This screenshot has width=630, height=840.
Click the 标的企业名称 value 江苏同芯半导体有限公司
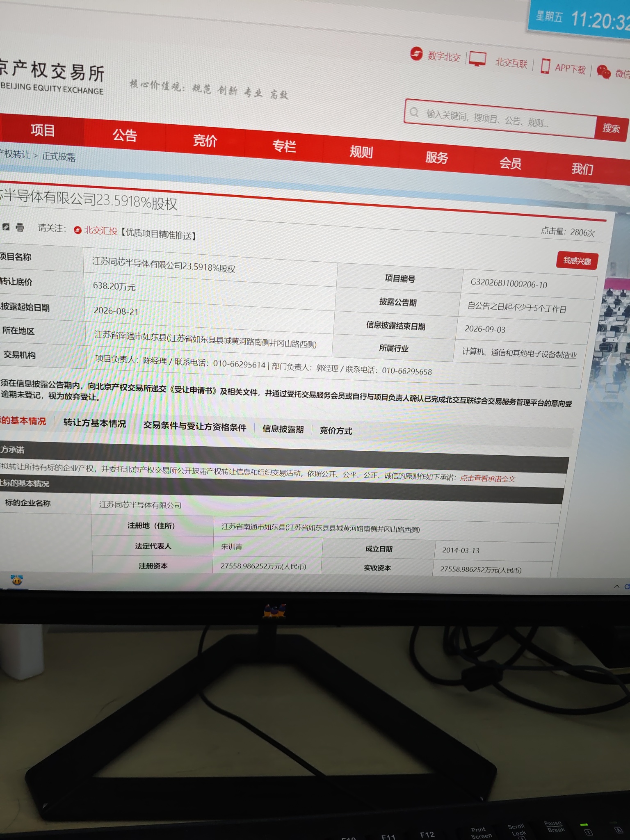140,505
